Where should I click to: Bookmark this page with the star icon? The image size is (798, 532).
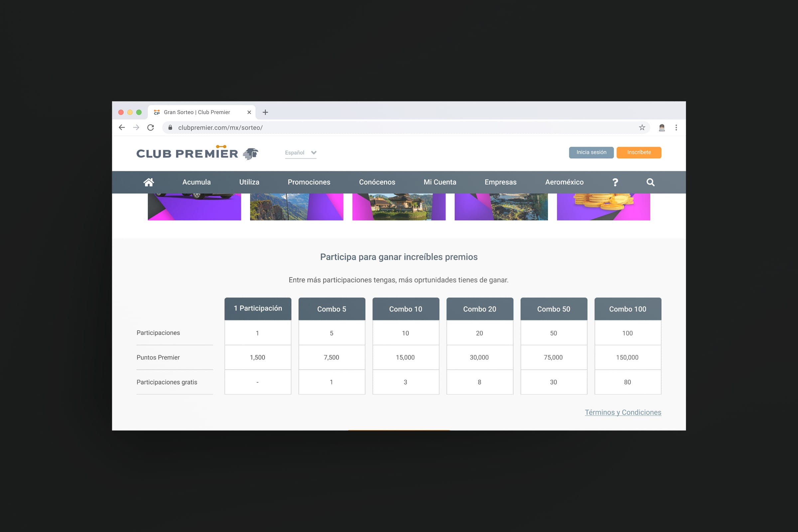[x=642, y=128]
